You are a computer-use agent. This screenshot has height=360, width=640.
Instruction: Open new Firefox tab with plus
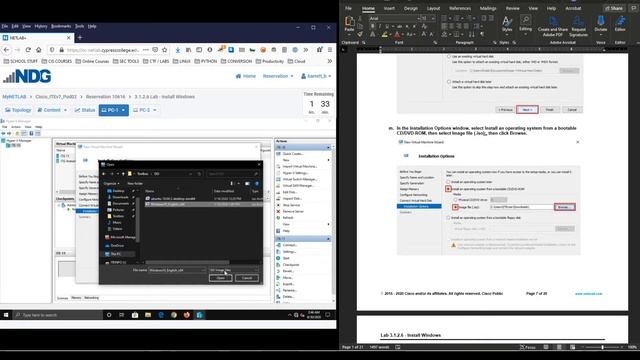pos(80,38)
